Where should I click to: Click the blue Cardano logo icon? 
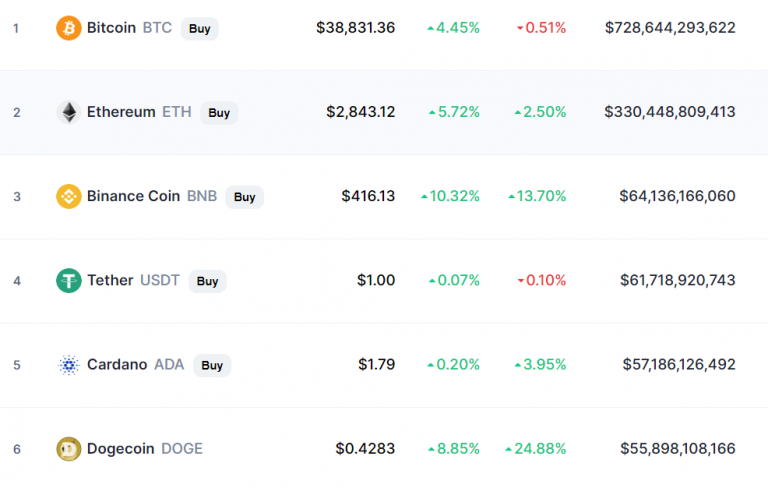click(69, 365)
